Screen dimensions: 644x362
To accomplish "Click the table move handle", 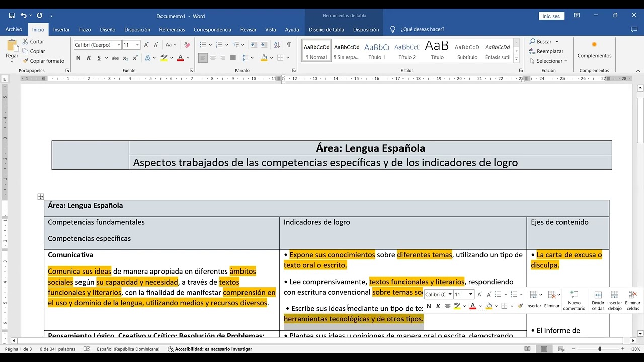I will click(41, 197).
